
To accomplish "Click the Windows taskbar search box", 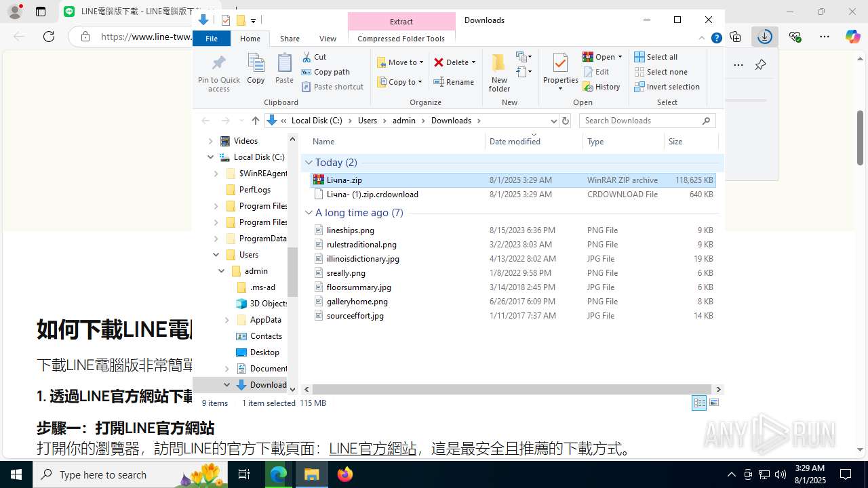I will point(130,474).
